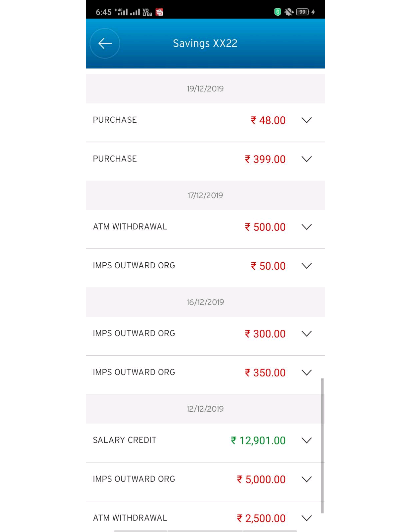This screenshot has height=532, width=411.
Task: Open the SALARY CREDIT entry label
Action: (x=125, y=440)
